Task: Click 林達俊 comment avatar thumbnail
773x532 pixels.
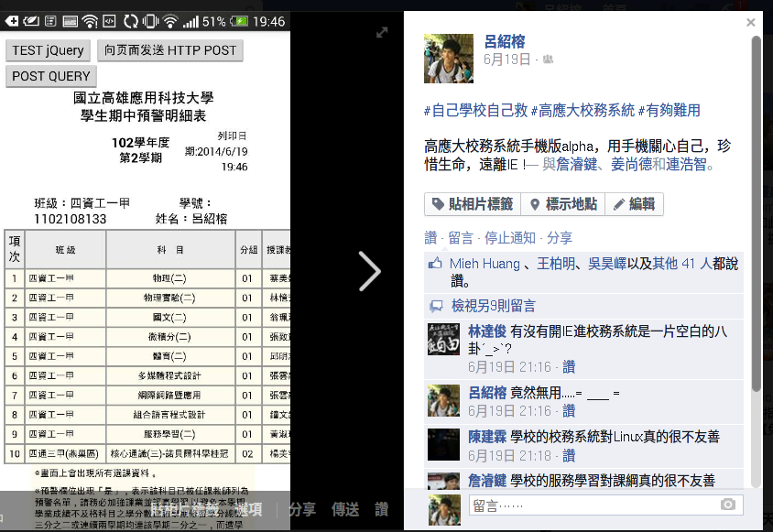Action: [443, 340]
